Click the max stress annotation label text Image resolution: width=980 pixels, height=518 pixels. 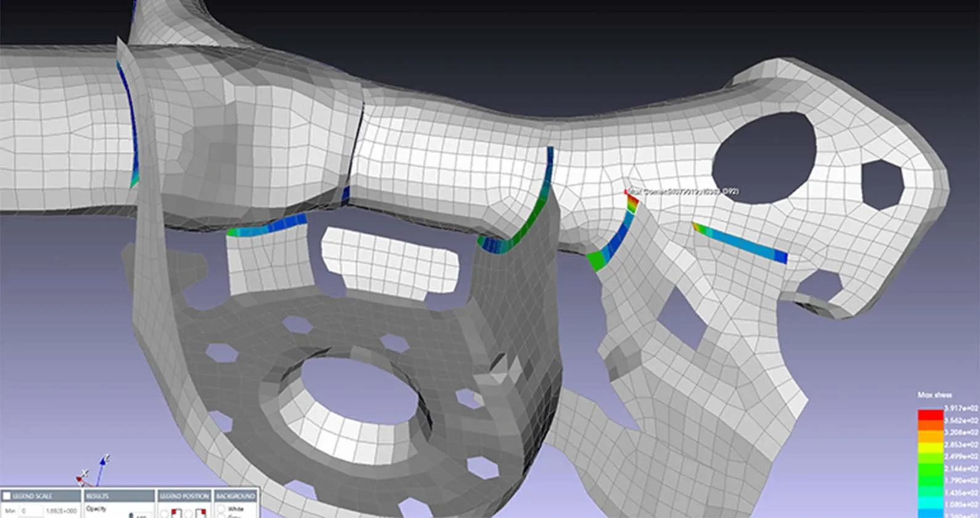click(x=685, y=192)
